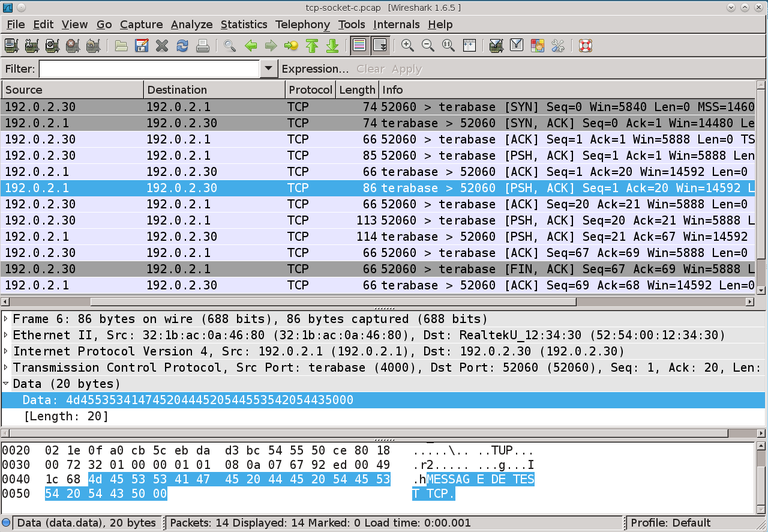
Task: Go forward in packet history
Action: click(271, 46)
